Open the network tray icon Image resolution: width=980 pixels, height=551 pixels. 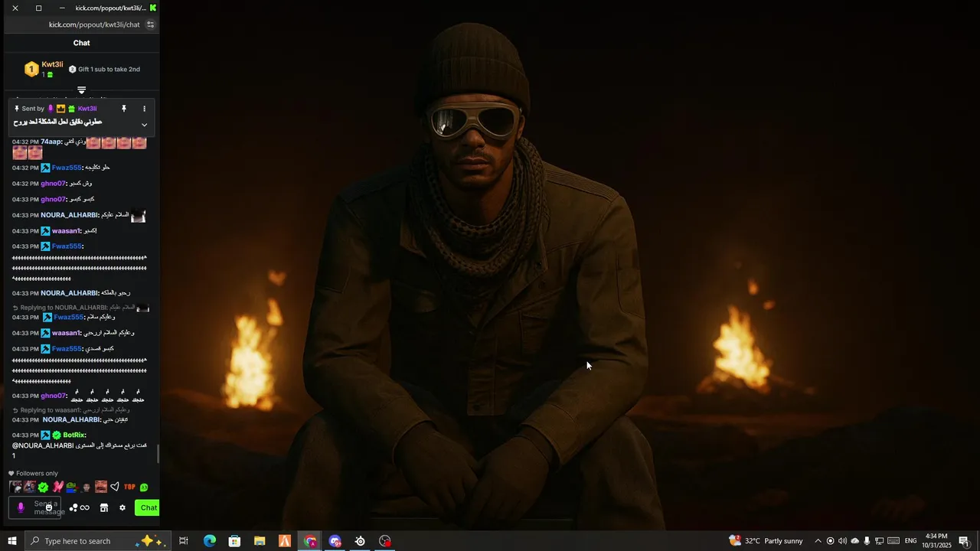pos(880,541)
